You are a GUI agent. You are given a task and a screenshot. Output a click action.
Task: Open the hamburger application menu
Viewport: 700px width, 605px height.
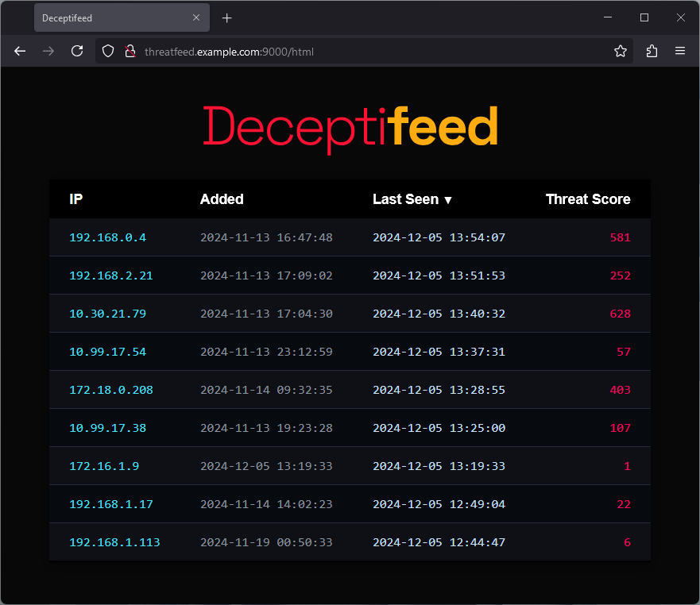[680, 51]
